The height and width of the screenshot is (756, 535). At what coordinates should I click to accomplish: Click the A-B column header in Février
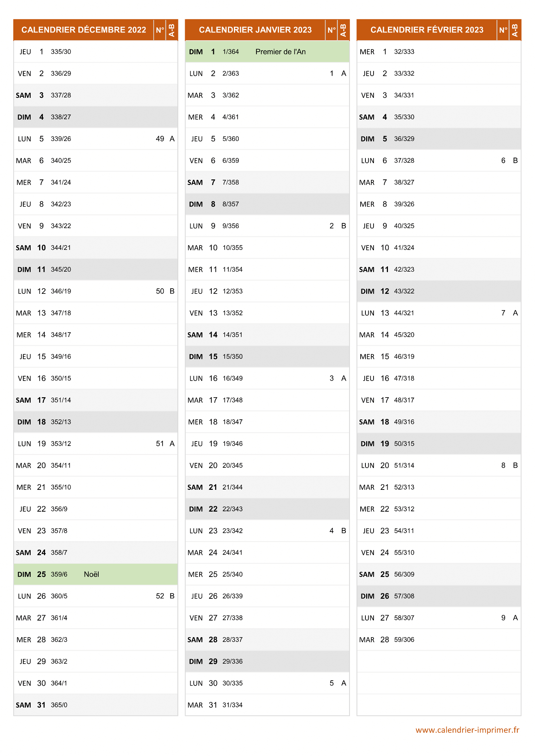(x=515, y=30)
